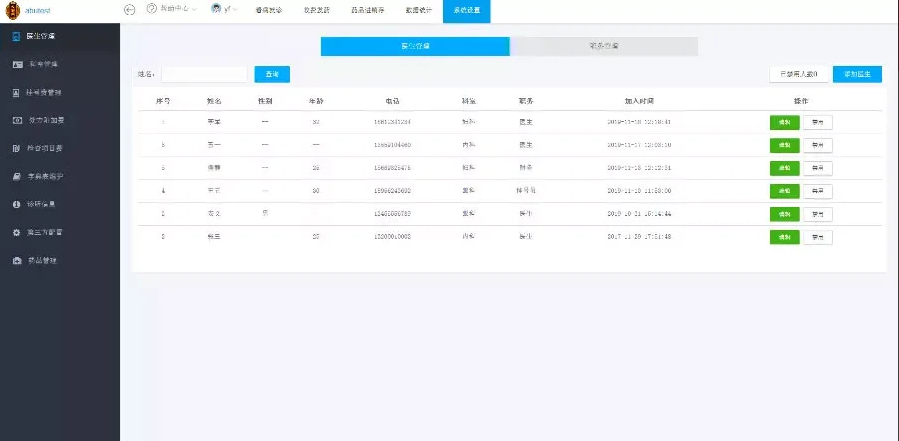The width and height of the screenshot is (899, 441).
Task: Click the 挂号费管理 sidebar icon
Action: 17,92
